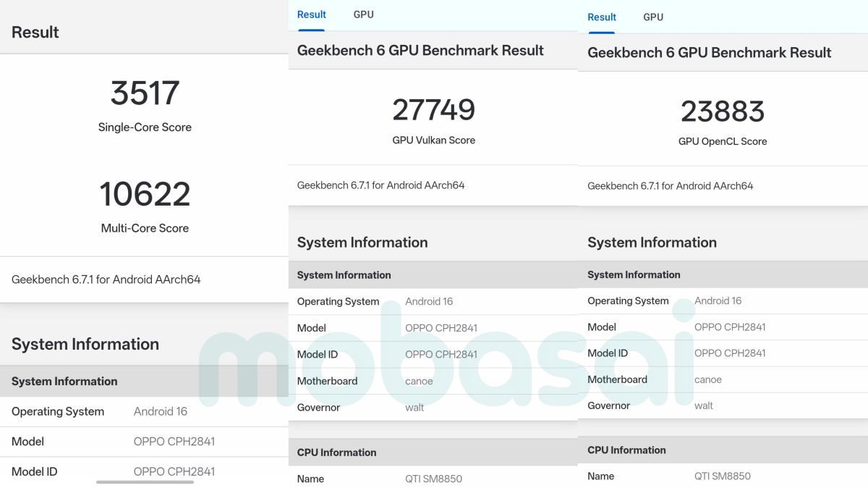This screenshot has width=868, height=488.
Task: Switch to GPU tab in OpenCL panel
Action: 653,17
